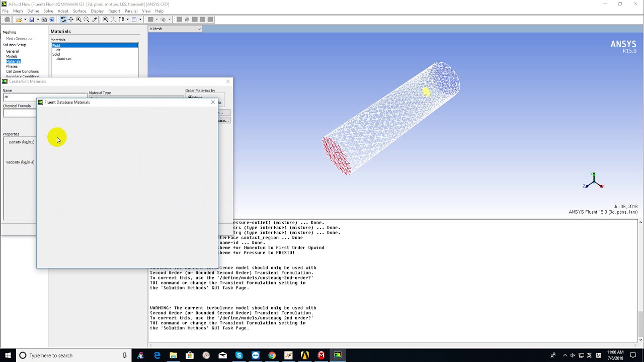Image resolution: width=644 pixels, height=362 pixels.
Task: Open dropdown arrow next to open file icon
Action: coord(25,20)
